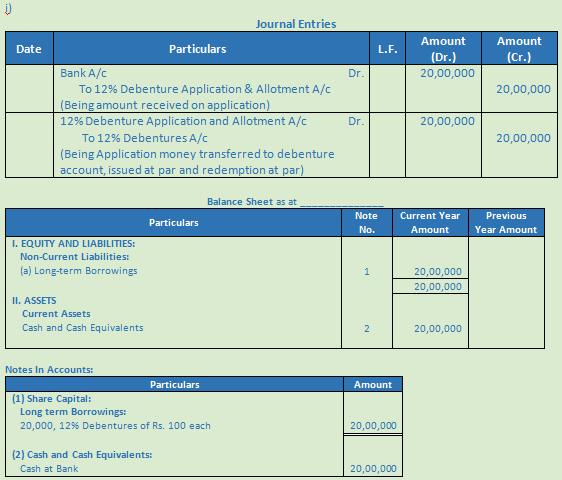Select 'I. EQUITY AND LIABILITIES:' heading
The image size is (562, 480).
73,243
